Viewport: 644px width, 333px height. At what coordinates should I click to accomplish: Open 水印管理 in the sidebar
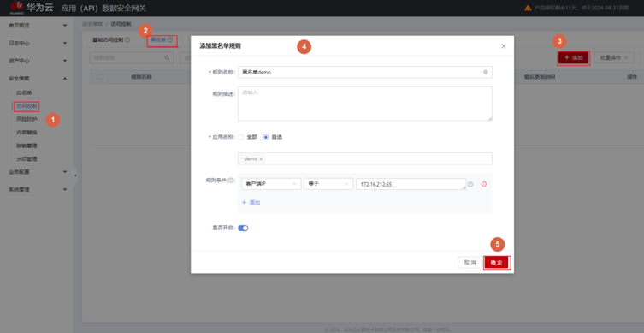point(27,158)
